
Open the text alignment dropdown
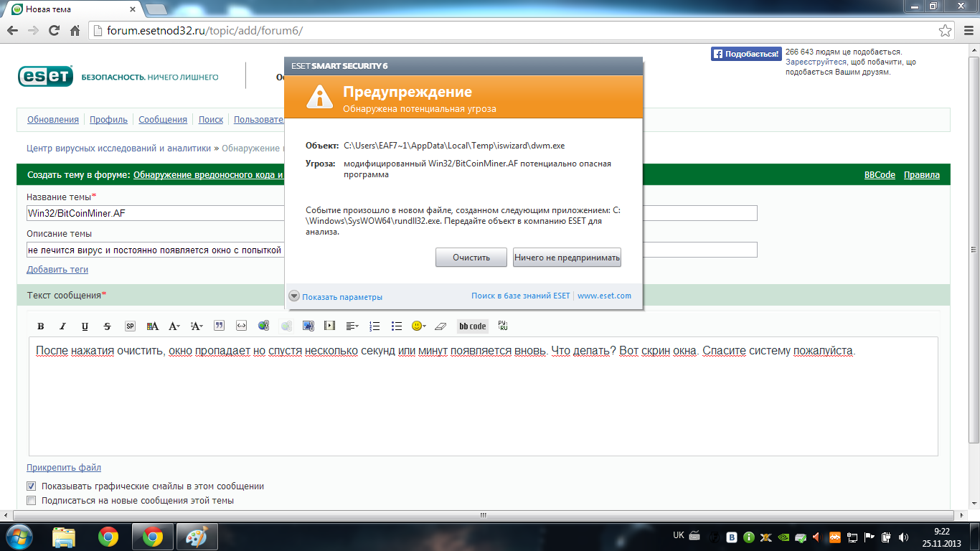tap(352, 326)
